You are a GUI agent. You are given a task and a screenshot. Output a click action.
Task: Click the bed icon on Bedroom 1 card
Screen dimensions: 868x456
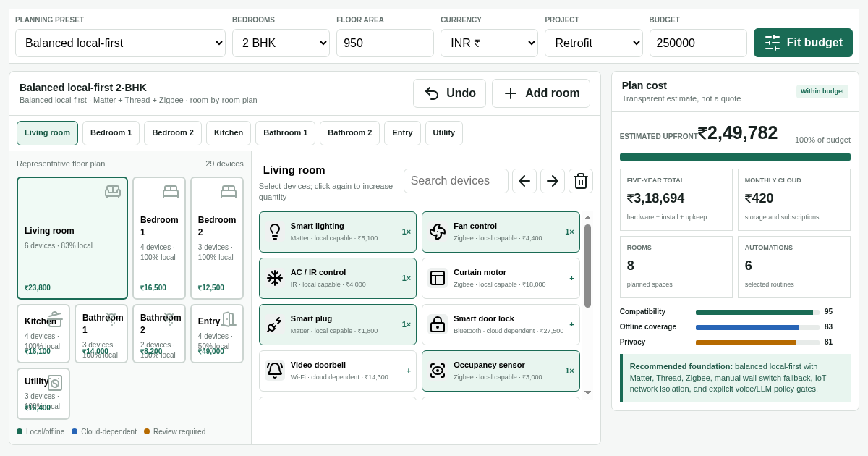pyautogui.click(x=171, y=192)
